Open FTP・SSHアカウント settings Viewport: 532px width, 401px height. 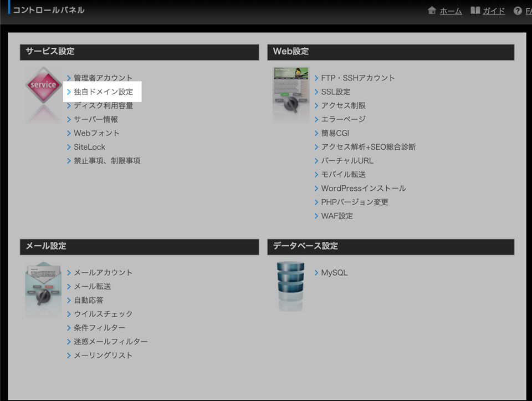358,78
